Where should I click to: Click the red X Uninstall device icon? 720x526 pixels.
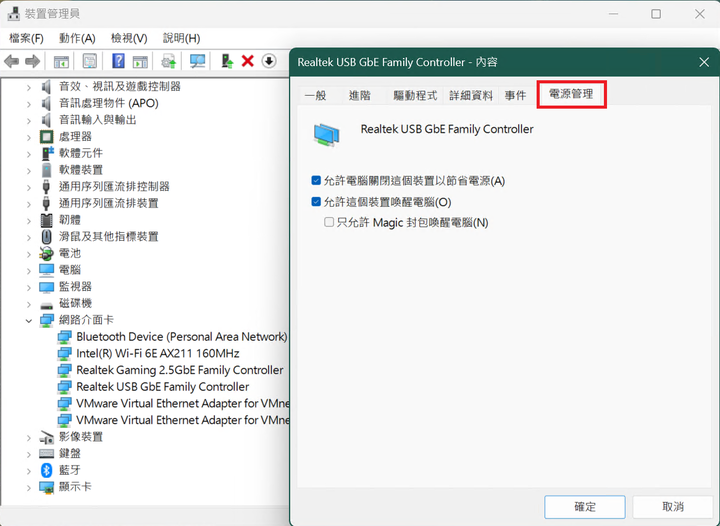coord(248,61)
